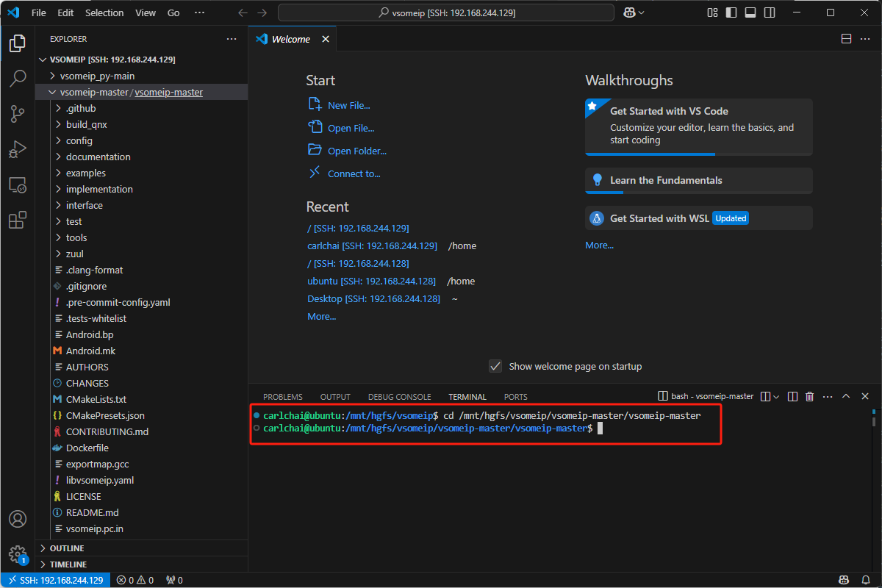Open the File menu

point(39,12)
